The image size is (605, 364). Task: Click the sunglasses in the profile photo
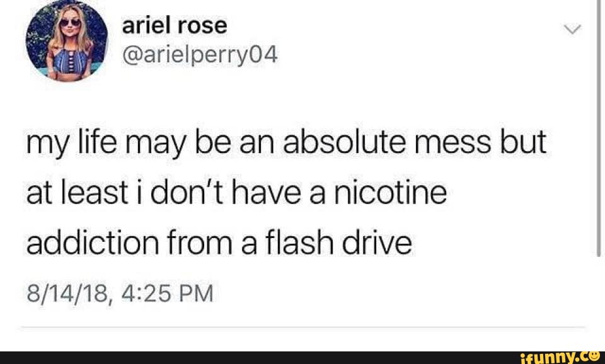70,23
